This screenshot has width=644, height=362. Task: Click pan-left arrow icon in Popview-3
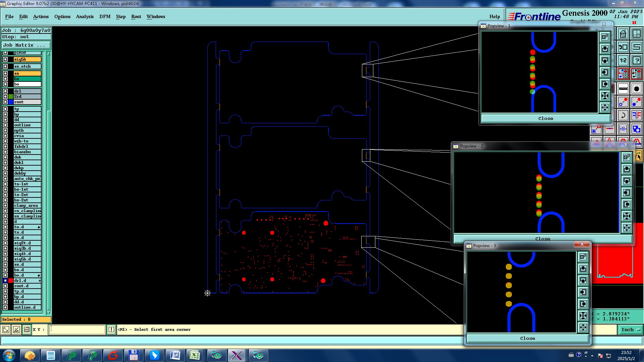point(583,292)
